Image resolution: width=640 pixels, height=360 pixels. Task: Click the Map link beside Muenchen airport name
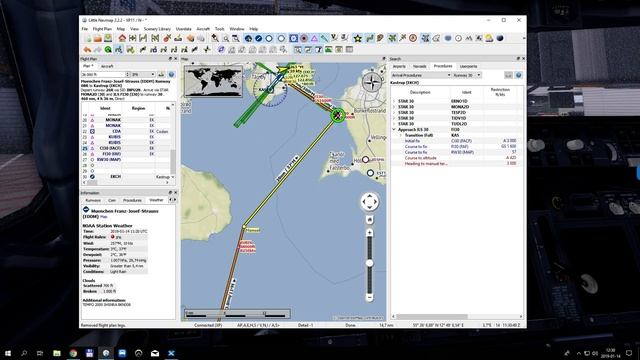104,217
